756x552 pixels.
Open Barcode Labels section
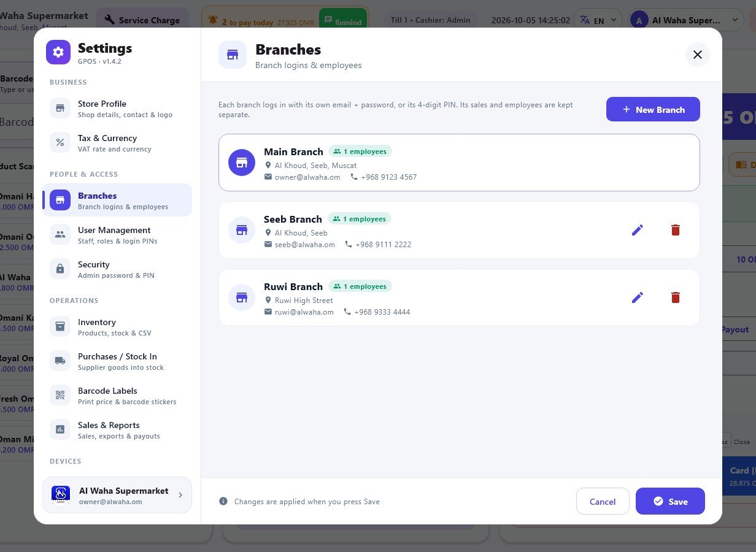(x=117, y=395)
